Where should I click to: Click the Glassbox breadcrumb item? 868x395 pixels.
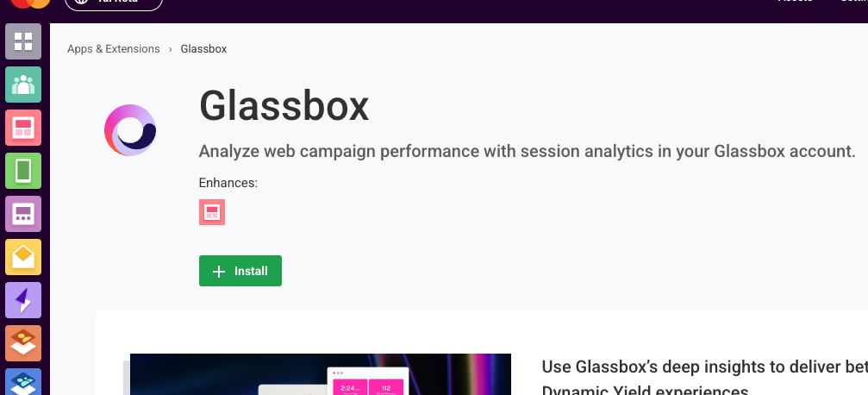(203, 49)
